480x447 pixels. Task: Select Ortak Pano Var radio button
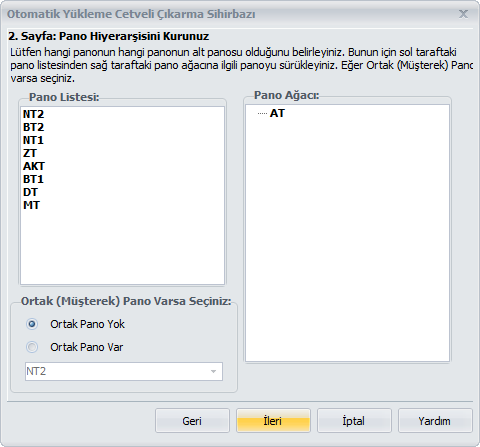(32, 347)
